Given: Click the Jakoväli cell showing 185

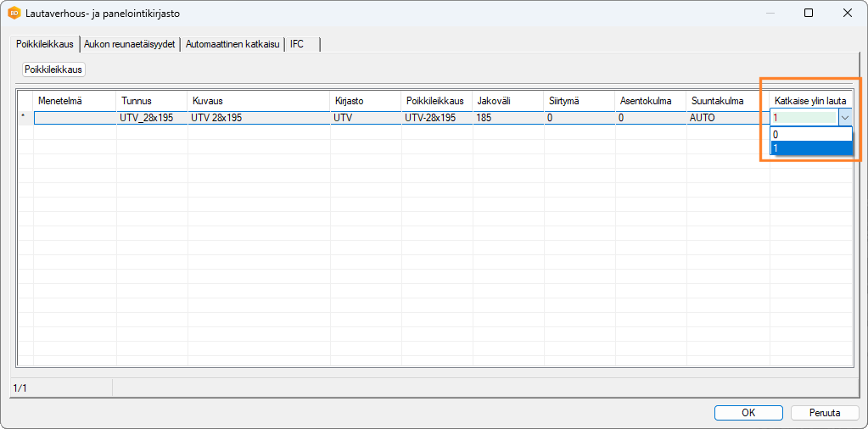Looking at the screenshot, I should click(x=507, y=118).
